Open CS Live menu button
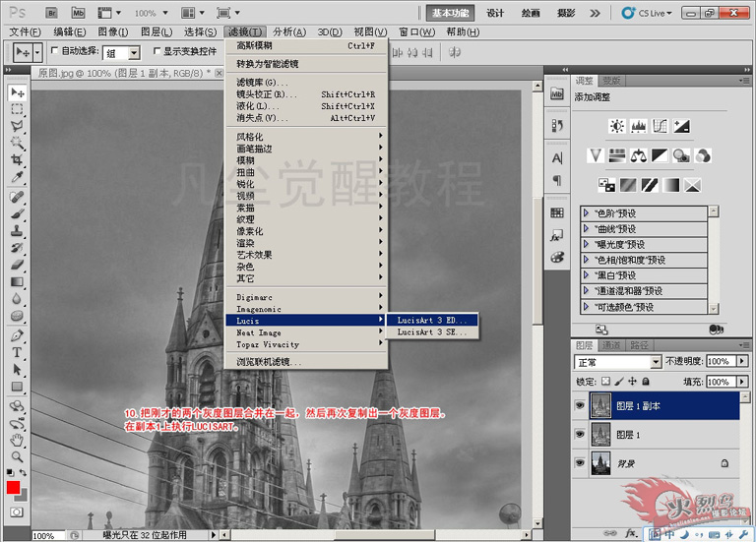Screen dimensions: 756x542 647,13
